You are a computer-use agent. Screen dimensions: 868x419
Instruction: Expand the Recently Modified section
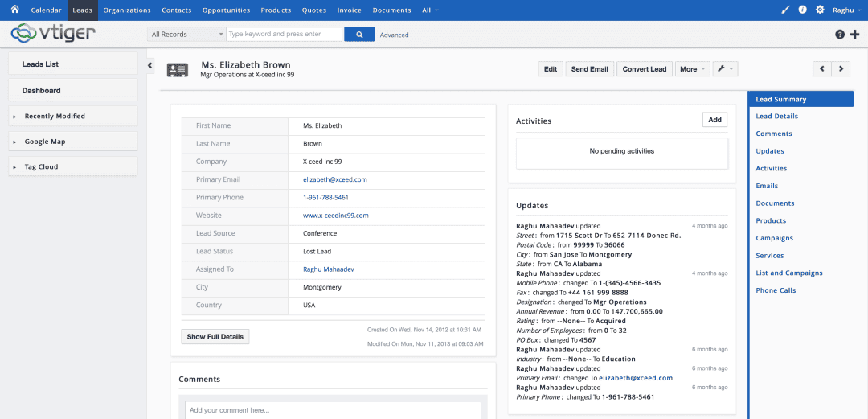pos(55,116)
